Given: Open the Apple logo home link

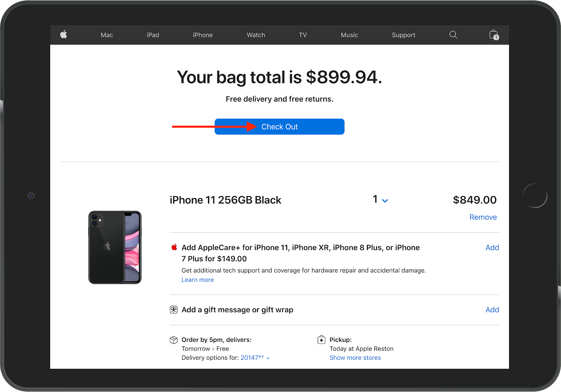Looking at the screenshot, I should pos(63,34).
